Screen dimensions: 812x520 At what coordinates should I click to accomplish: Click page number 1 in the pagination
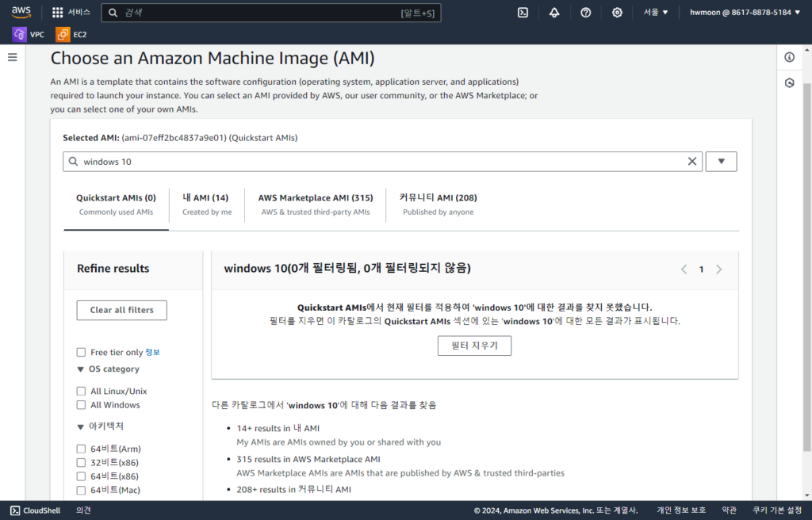[x=701, y=270]
